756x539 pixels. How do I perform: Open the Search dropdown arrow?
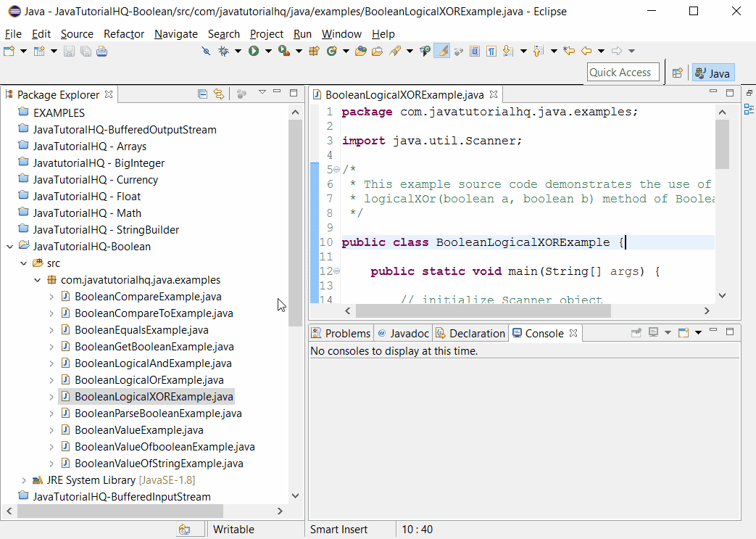coord(410,51)
